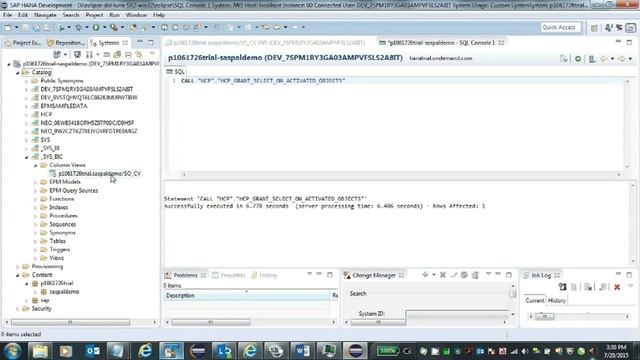640x360 pixels.
Task: Switch to the SO_CV editor tab
Action: [265, 42]
